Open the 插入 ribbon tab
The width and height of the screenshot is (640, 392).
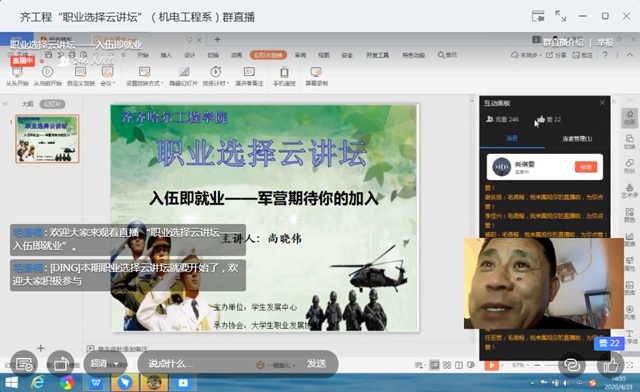(x=166, y=55)
